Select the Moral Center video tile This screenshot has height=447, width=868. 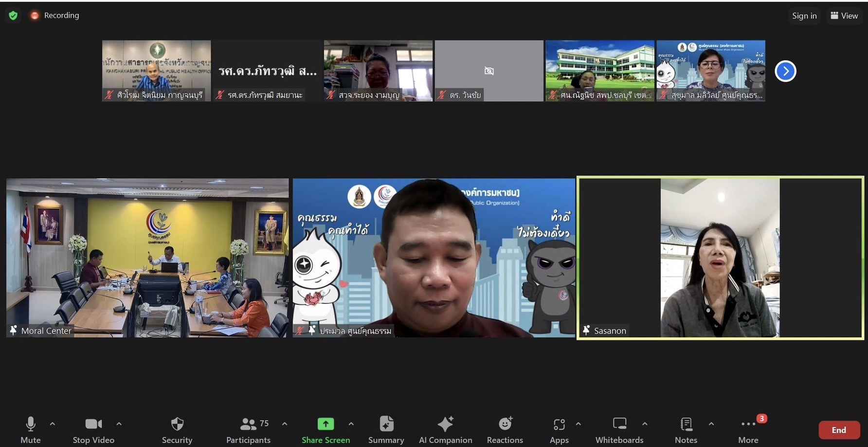click(x=147, y=258)
